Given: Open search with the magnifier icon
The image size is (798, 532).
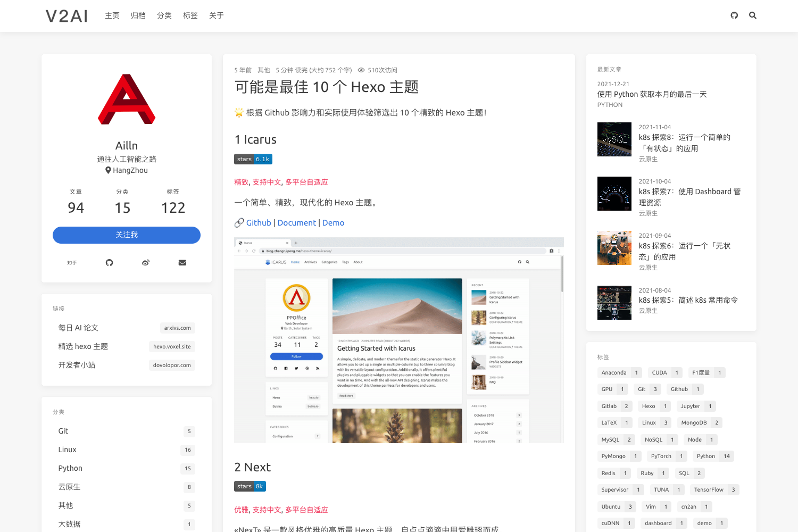Looking at the screenshot, I should coord(753,15).
